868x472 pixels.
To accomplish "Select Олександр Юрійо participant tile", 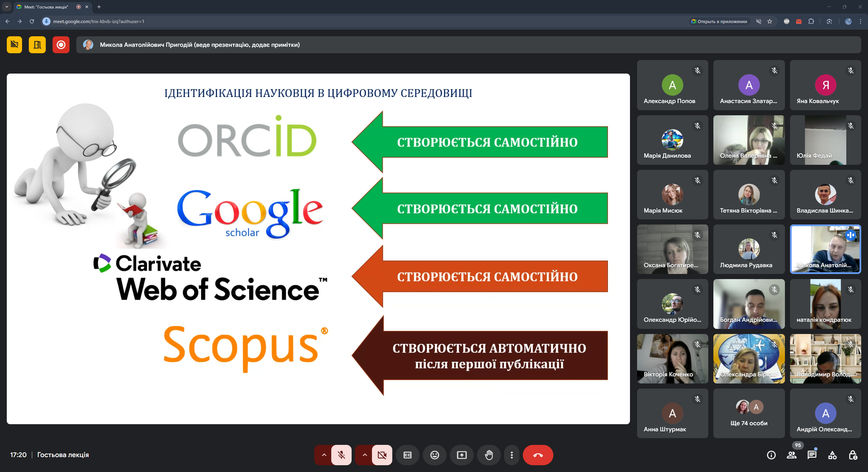I will pos(672,304).
